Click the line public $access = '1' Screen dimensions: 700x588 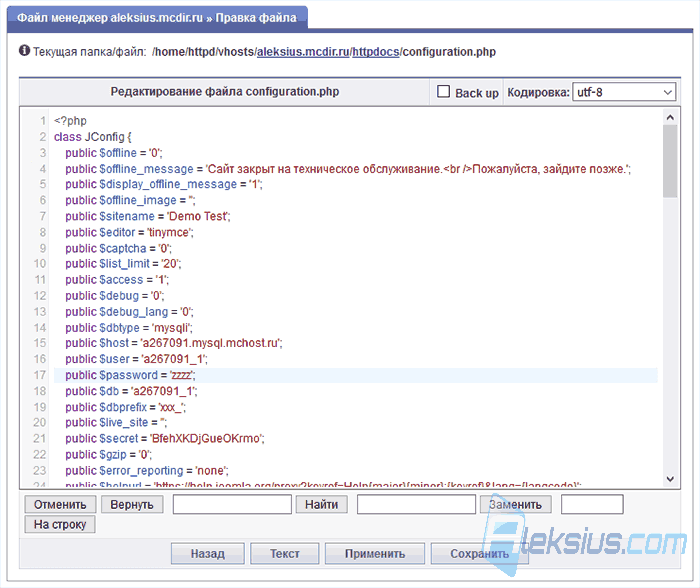click(x=117, y=280)
